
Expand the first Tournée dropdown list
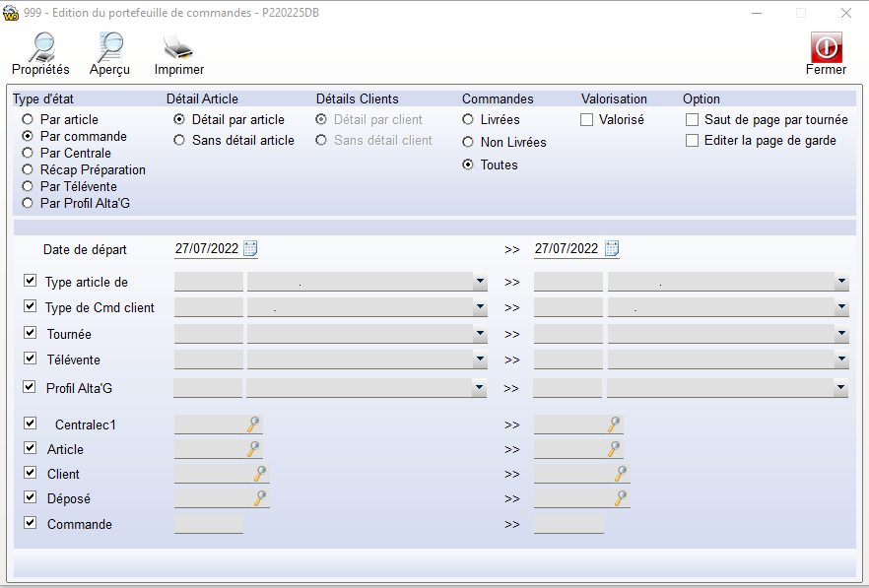pyautogui.click(x=480, y=334)
